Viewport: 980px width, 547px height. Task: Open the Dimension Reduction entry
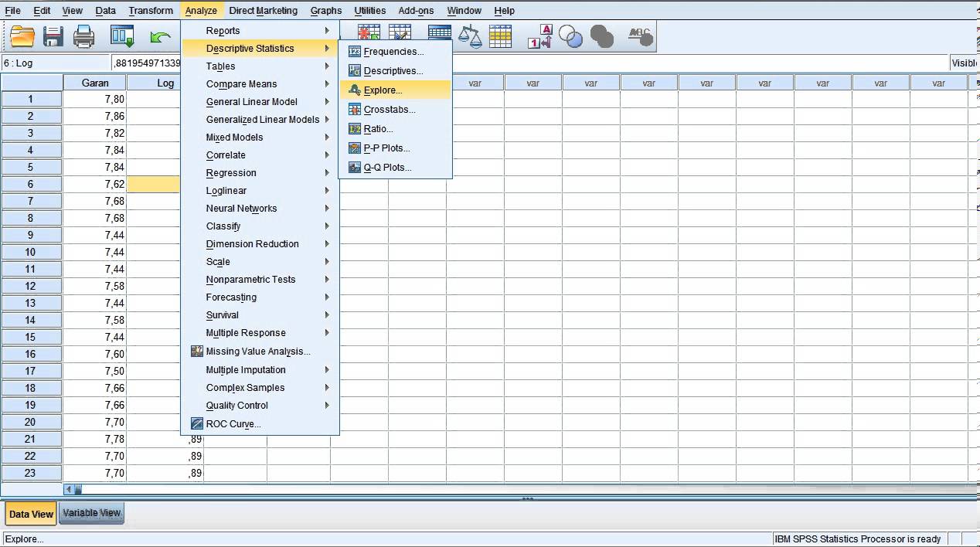[260, 244]
